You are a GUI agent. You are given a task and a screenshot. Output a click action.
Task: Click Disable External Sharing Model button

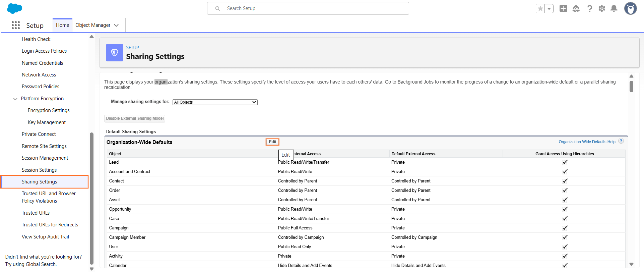click(135, 118)
